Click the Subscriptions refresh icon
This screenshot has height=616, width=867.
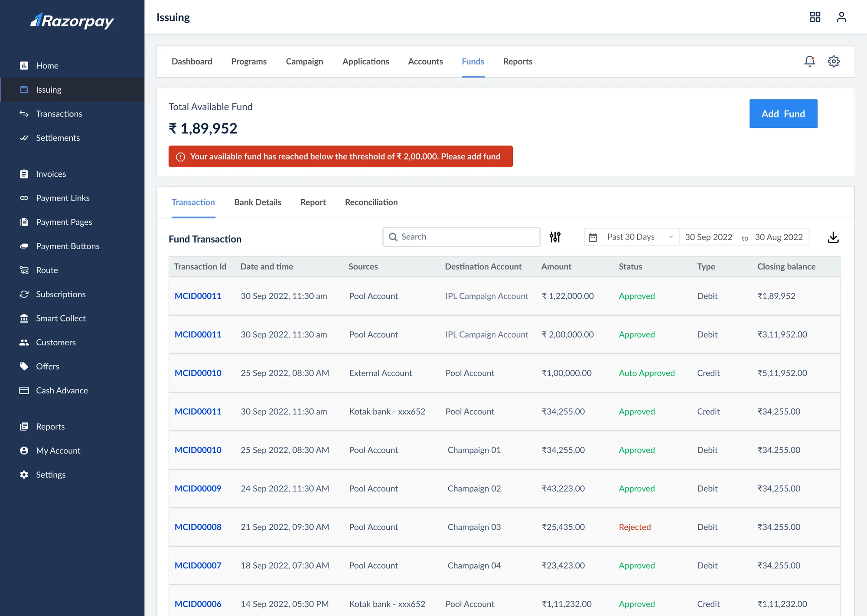pos(24,294)
